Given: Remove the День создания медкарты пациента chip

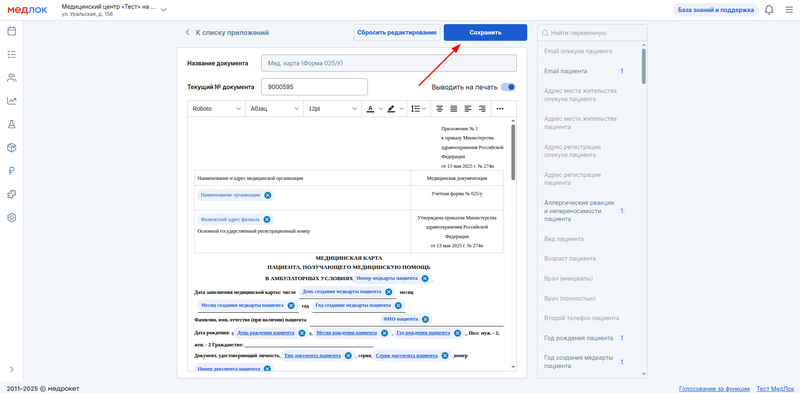Looking at the screenshot, I should click(389, 292).
